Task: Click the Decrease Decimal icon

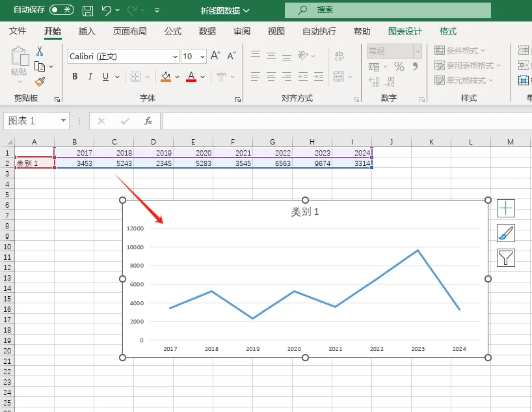Action: [x=390, y=82]
